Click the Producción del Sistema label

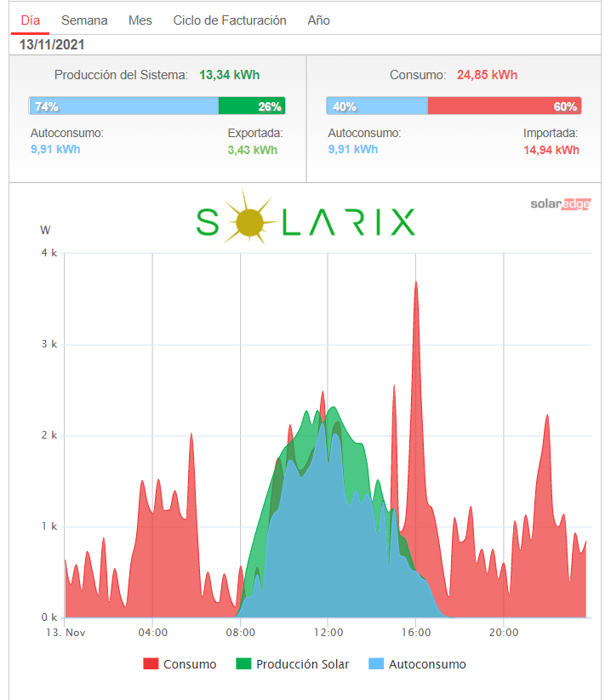pyautogui.click(x=121, y=75)
